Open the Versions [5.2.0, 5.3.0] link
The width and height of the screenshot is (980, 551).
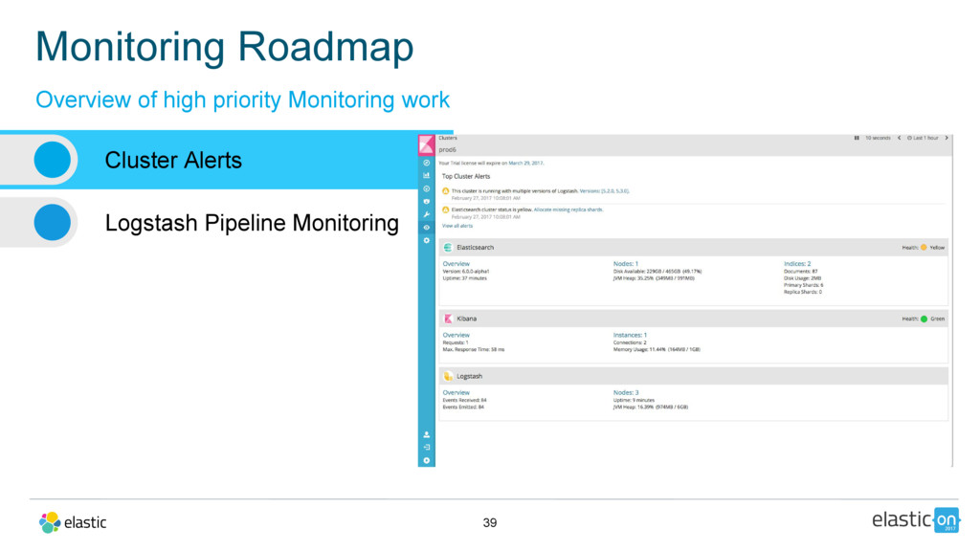pos(604,191)
